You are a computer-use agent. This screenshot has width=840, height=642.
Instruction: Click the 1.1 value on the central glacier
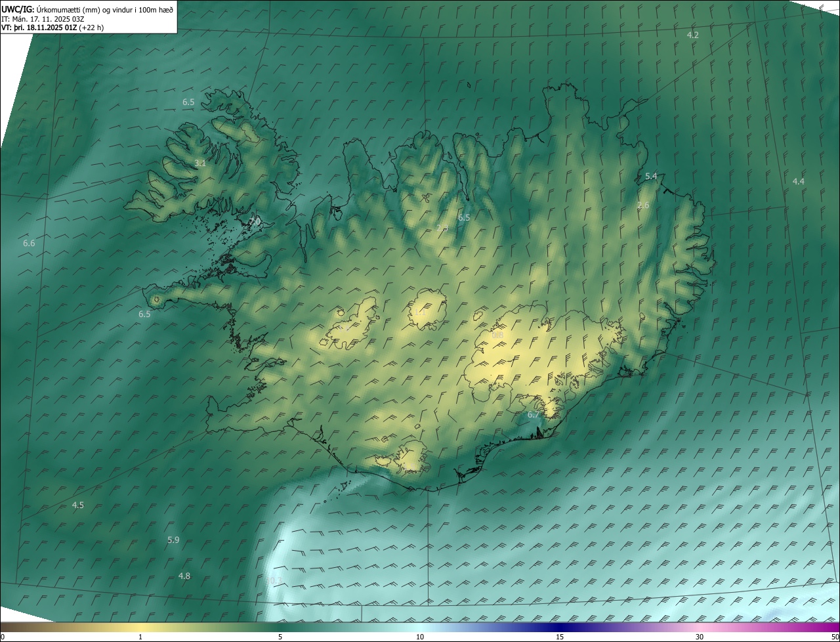pos(420,312)
